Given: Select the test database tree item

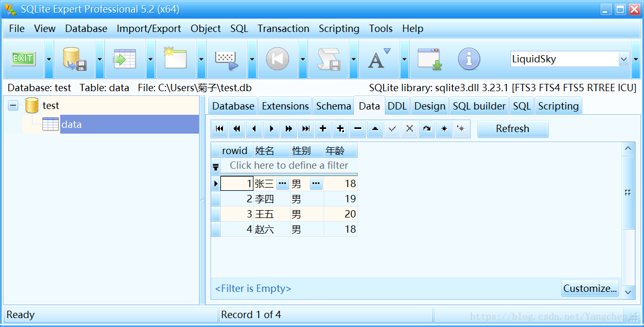Looking at the screenshot, I should pos(51,105).
